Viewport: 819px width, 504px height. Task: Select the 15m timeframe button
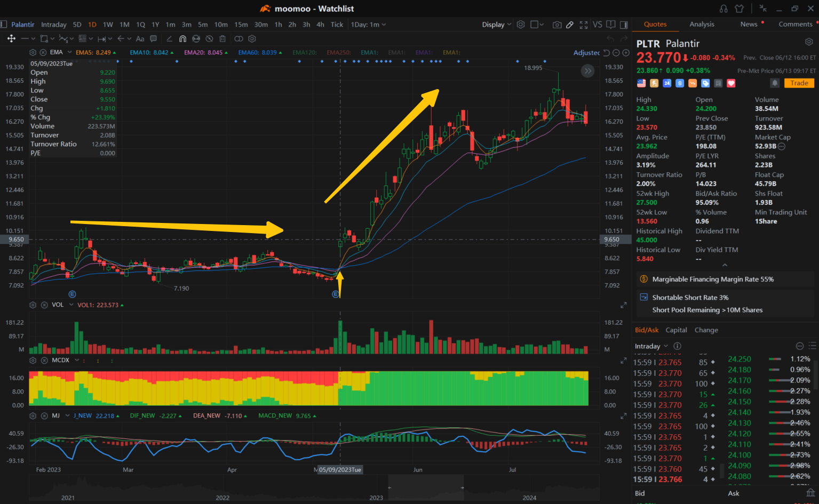pyautogui.click(x=241, y=25)
